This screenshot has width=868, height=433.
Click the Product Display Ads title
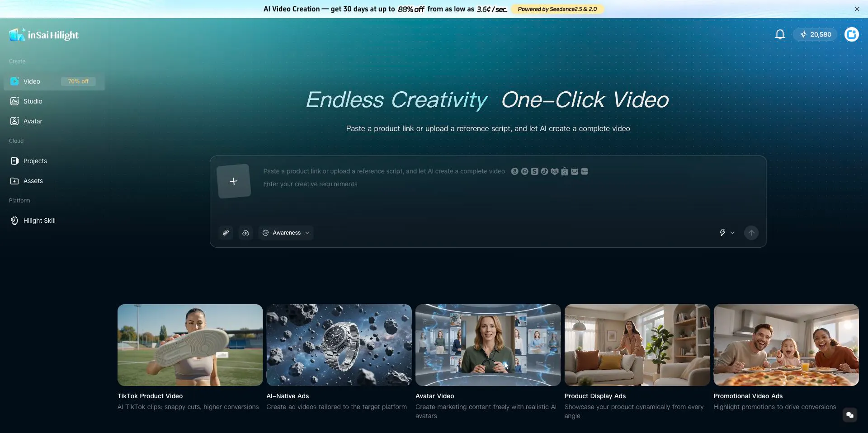[595, 396]
